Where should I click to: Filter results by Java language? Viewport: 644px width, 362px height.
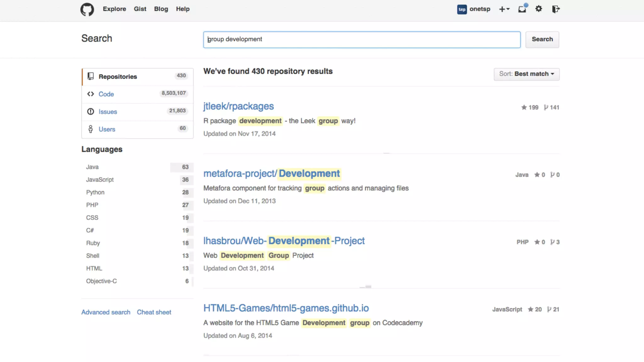point(92,167)
